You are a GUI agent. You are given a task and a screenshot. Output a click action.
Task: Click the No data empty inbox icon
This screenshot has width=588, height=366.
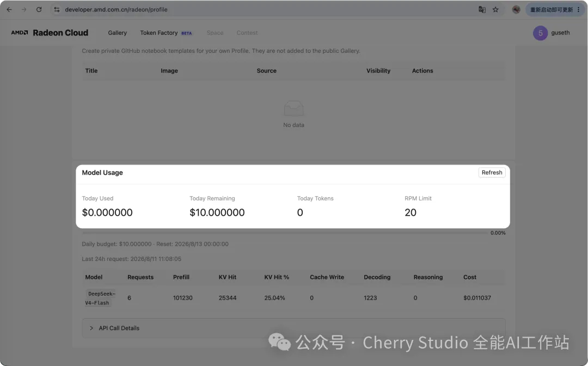[293, 108]
